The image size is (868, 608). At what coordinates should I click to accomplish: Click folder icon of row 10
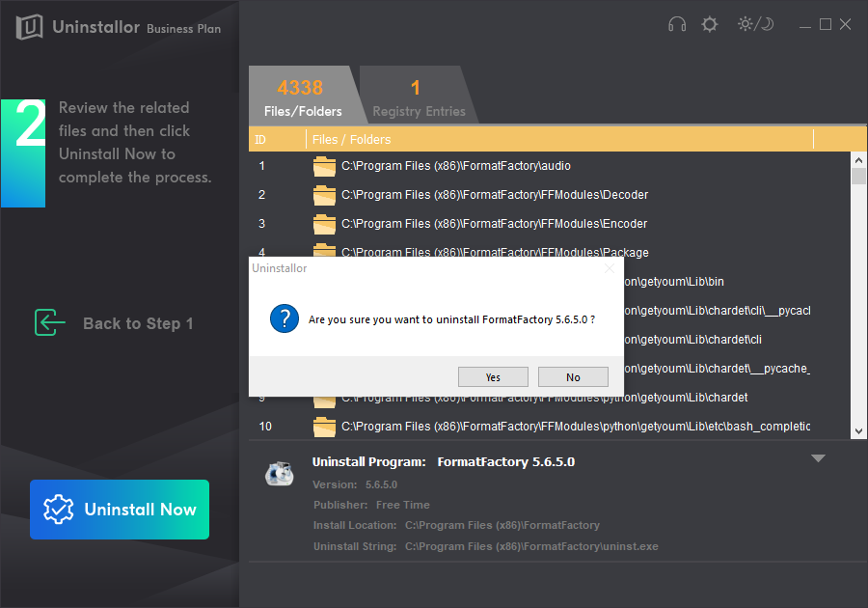click(324, 427)
